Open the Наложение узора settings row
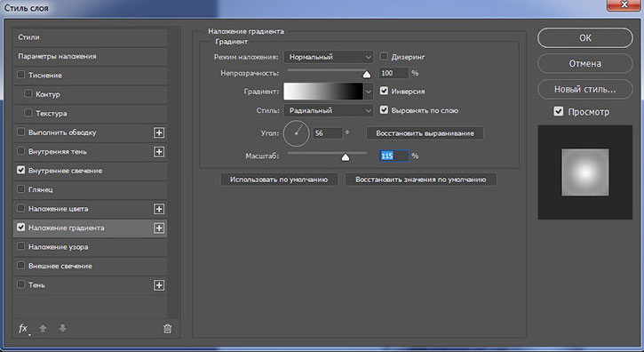 pyautogui.click(x=91, y=247)
